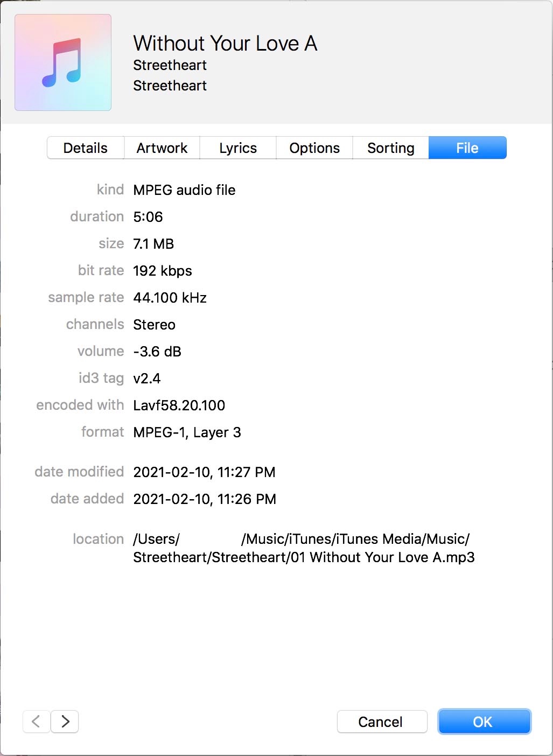Click the volume value -3.6 dB
Image resolution: width=553 pixels, height=756 pixels.
coord(157,352)
